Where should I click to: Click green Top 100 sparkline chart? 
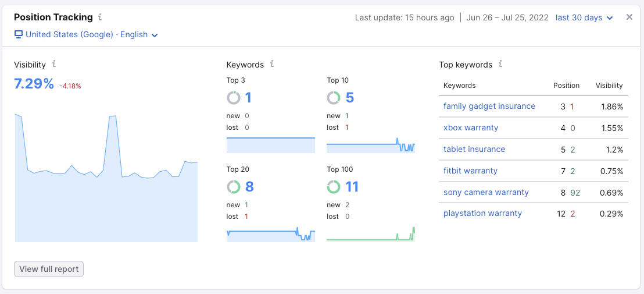coord(371,235)
